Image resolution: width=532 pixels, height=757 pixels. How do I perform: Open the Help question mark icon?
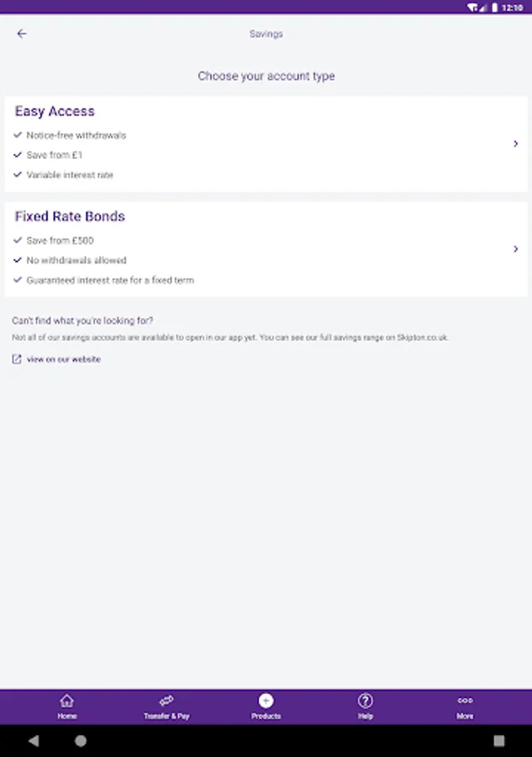[366, 701]
